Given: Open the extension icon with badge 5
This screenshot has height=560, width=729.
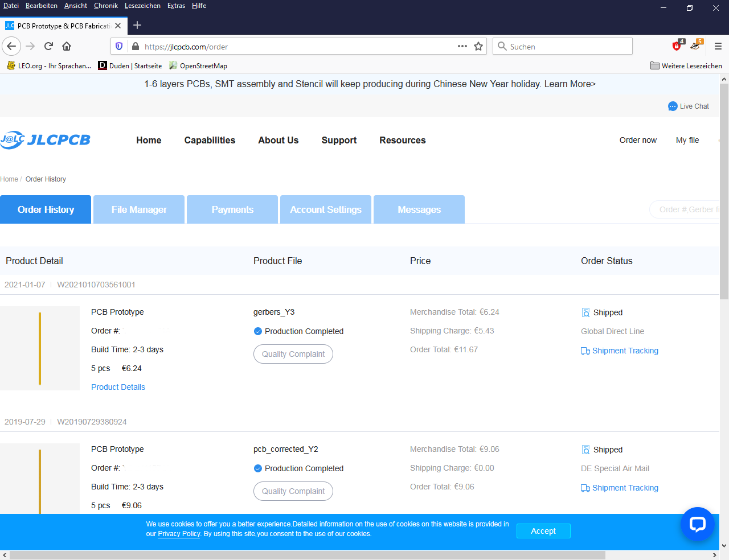Looking at the screenshot, I should click(696, 46).
